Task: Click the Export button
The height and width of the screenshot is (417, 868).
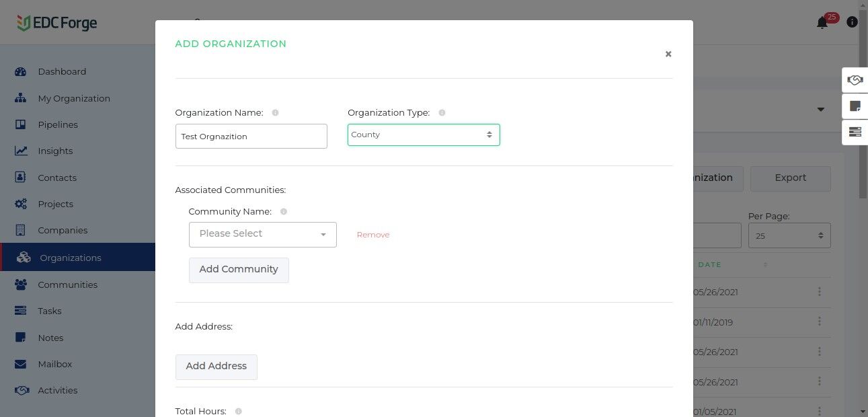Action: [791, 178]
